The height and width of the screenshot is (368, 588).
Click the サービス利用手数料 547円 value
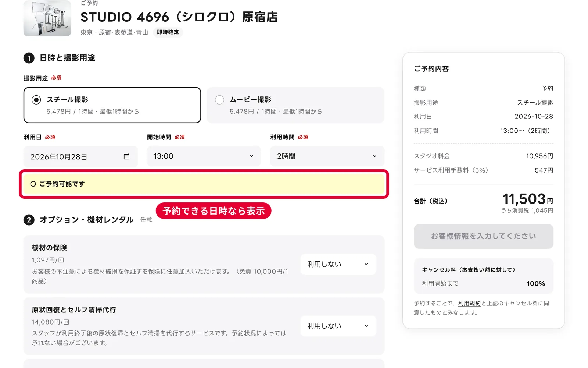coord(544,170)
